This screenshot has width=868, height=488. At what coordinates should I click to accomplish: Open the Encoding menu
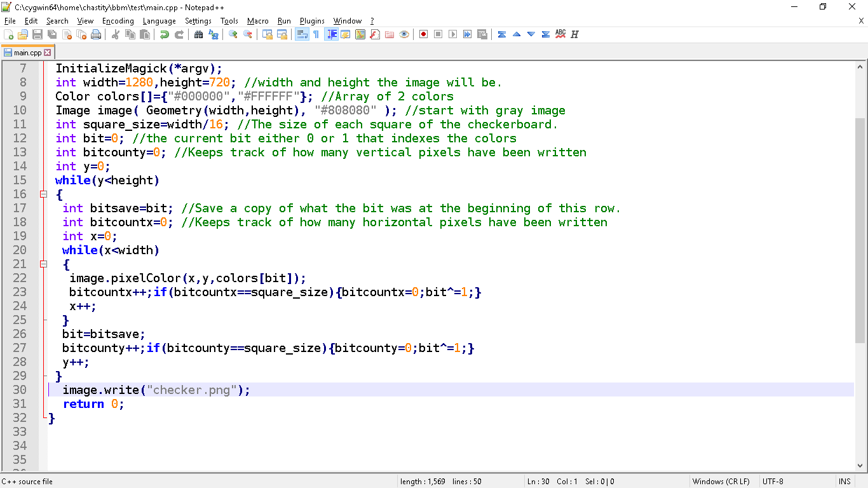[118, 20]
